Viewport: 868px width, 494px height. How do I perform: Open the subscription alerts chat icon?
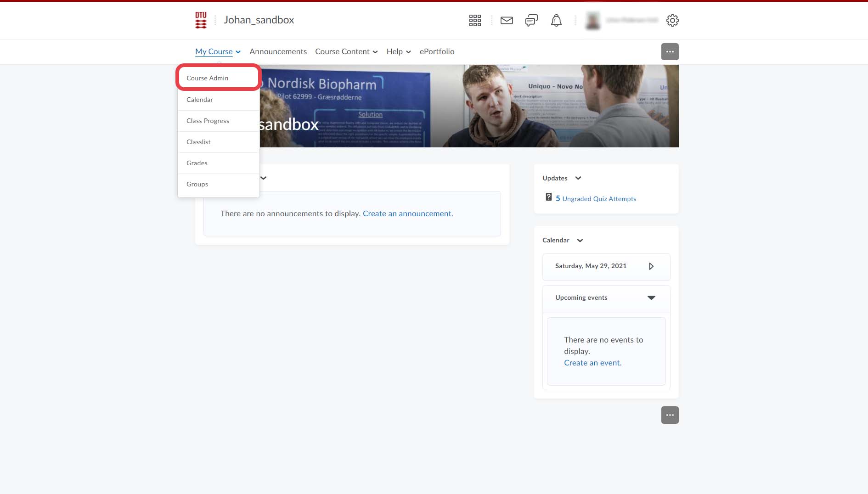[x=531, y=20]
